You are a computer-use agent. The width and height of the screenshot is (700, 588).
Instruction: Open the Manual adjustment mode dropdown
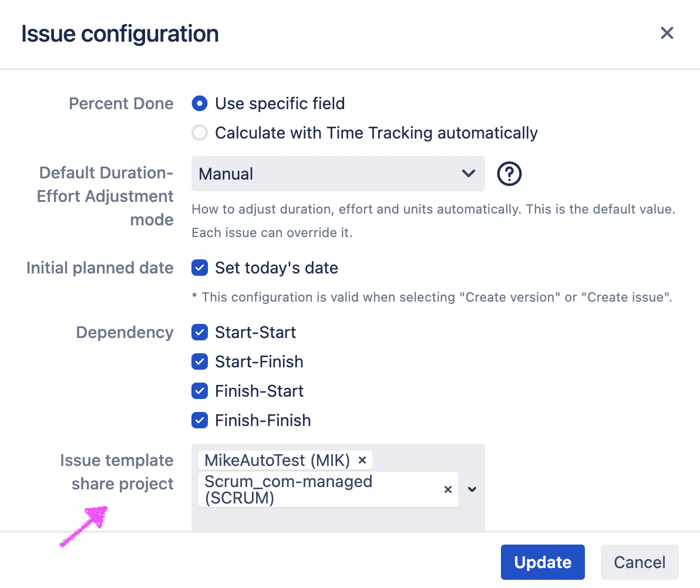tap(338, 174)
